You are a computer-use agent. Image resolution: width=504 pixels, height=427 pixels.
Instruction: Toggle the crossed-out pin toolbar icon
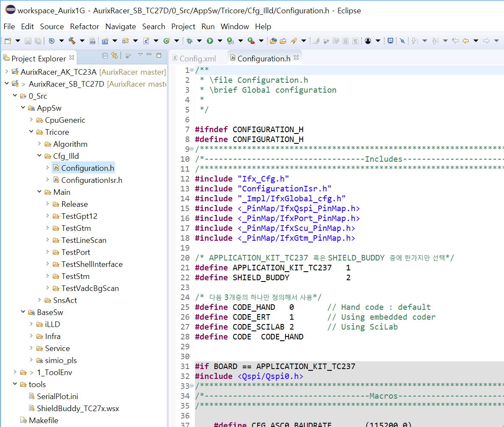click(x=402, y=41)
